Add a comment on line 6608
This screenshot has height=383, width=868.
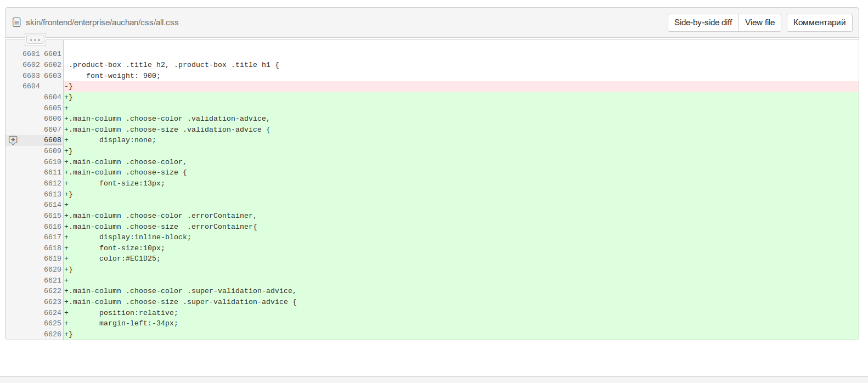pos(13,140)
